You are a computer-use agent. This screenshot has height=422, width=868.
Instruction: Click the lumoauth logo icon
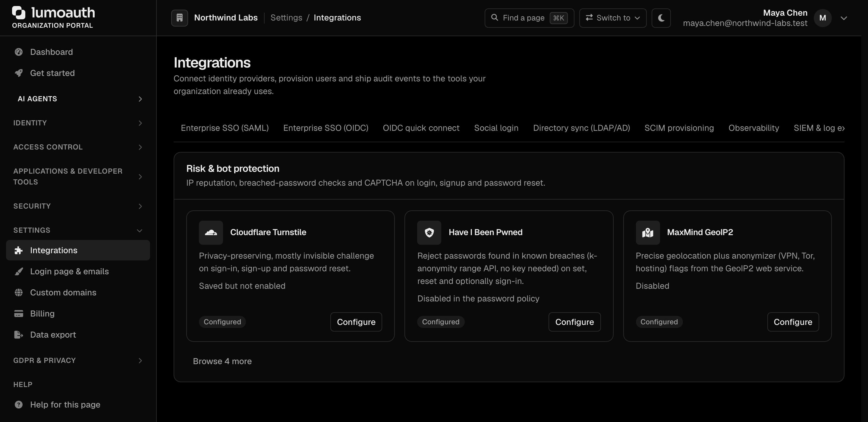19,12
